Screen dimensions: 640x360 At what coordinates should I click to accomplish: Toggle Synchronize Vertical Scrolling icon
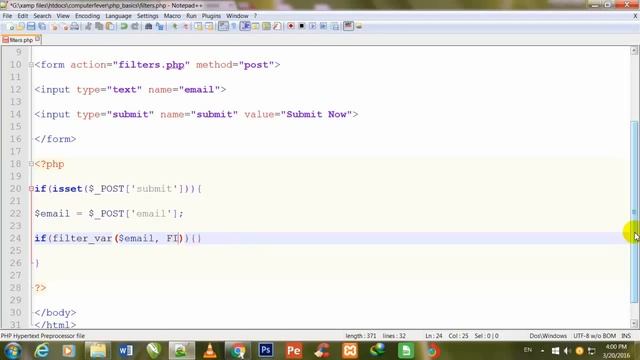[x=198, y=27]
